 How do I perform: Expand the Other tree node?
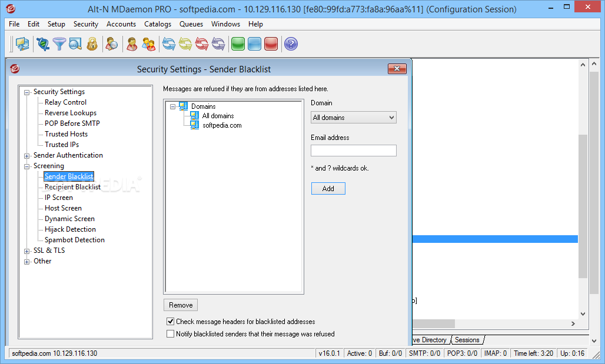click(x=26, y=262)
